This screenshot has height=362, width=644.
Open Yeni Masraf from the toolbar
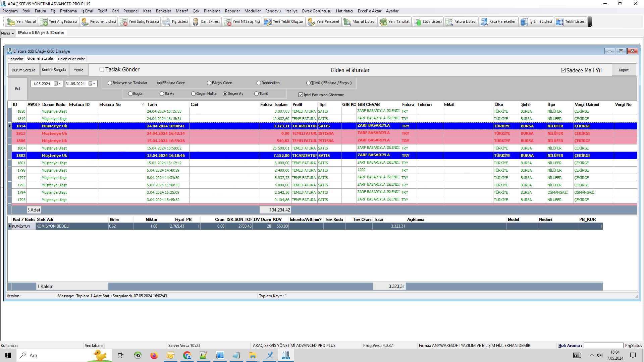pos(22,22)
